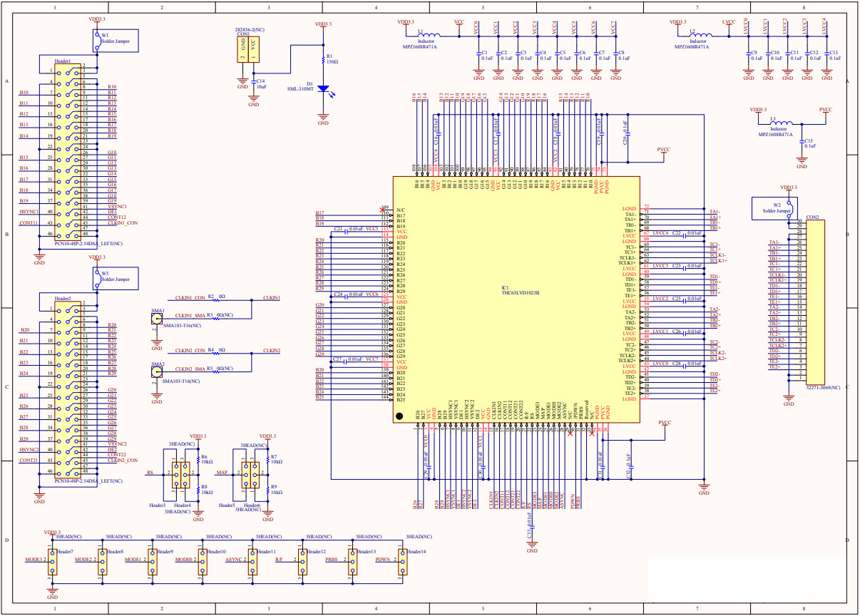Click the R6 10k ohm value text
This screenshot has width=860, height=616.
(x=206, y=461)
